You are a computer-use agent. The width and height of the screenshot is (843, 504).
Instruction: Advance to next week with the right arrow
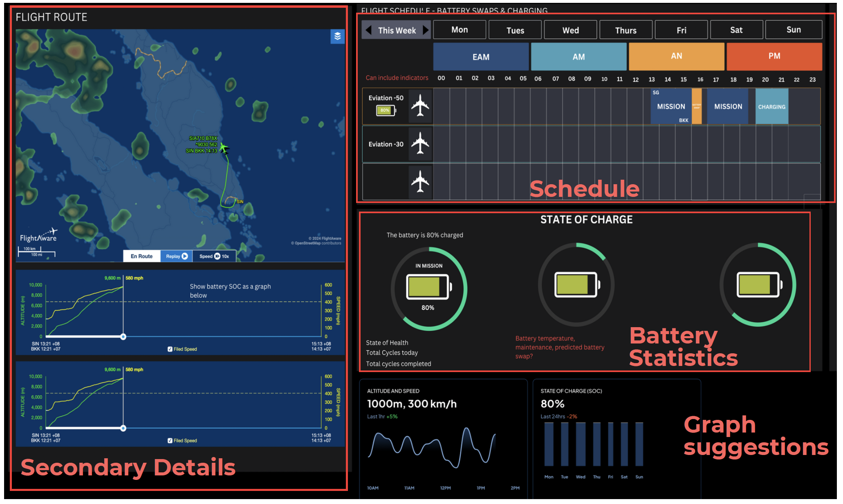426,29
